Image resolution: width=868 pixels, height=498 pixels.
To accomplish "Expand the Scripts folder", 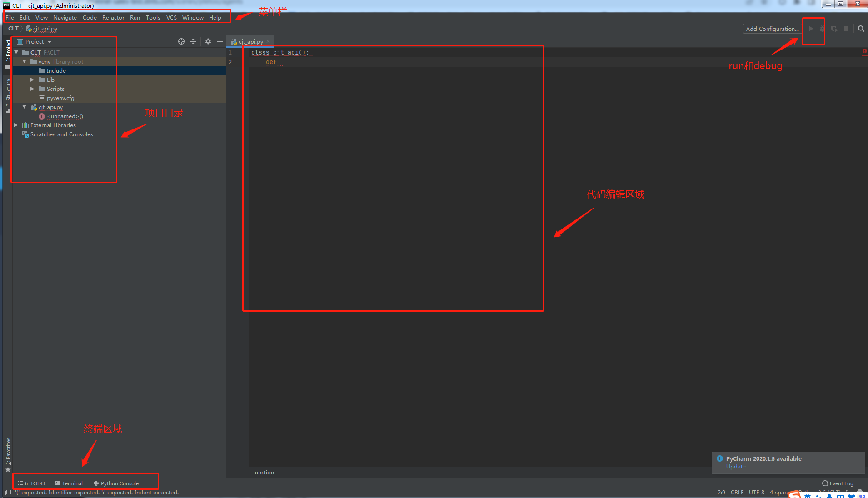I will pyautogui.click(x=32, y=89).
